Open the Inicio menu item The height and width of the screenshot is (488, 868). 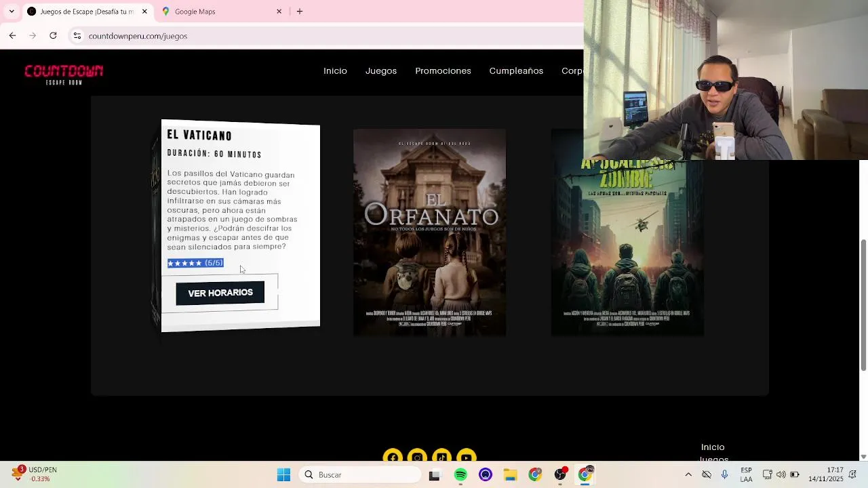[335, 71]
